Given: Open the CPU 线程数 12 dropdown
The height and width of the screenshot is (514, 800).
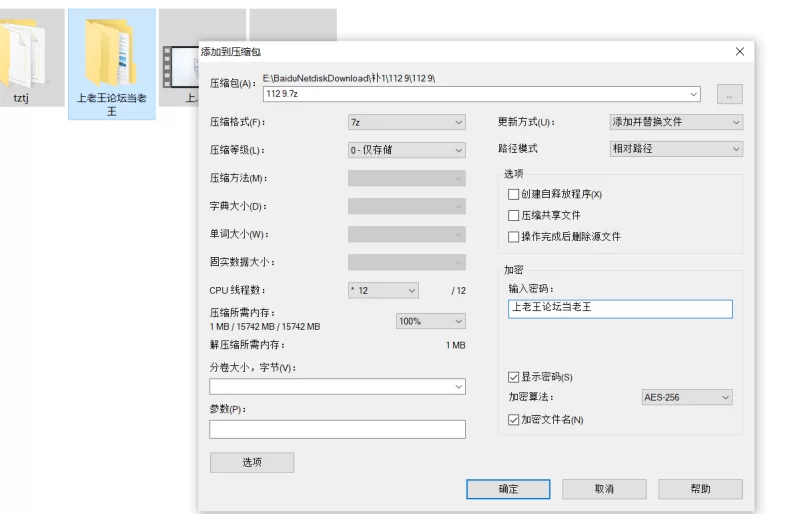Looking at the screenshot, I should pyautogui.click(x=383, y=290).
